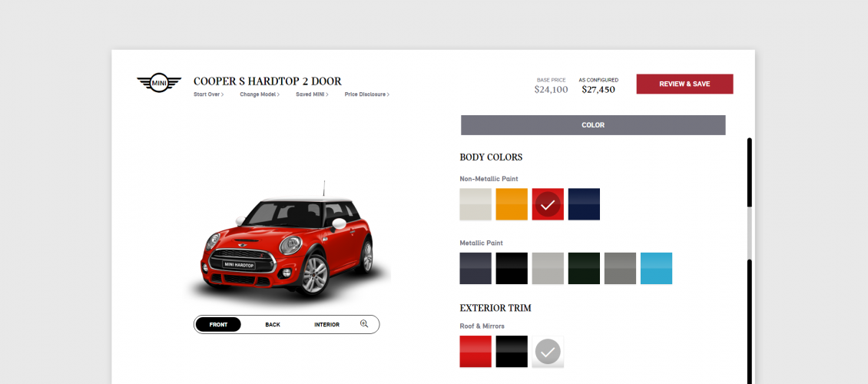The image size is (868, 384).
Task: Choose the light silver metallic paint
Action: 548,268
